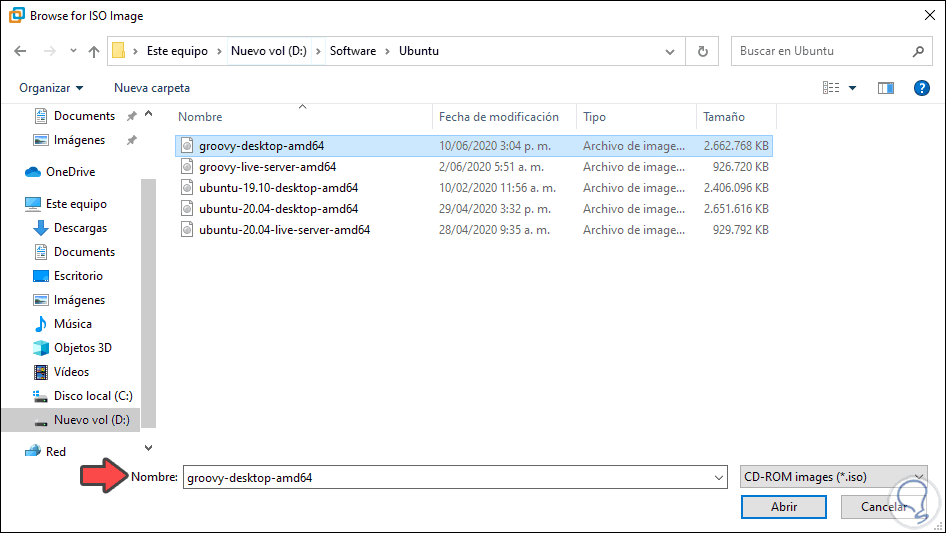This screenshot has height=533, width=946.
Task: Open the help icon
Action: 921,88
